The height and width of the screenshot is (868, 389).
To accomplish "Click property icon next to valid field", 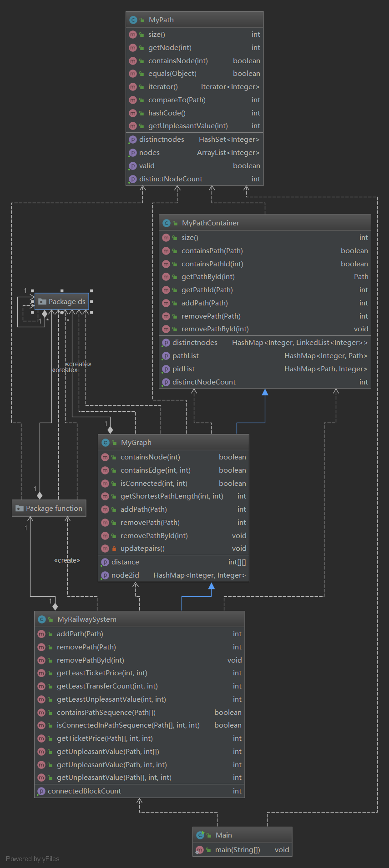I will click(133, 166).
